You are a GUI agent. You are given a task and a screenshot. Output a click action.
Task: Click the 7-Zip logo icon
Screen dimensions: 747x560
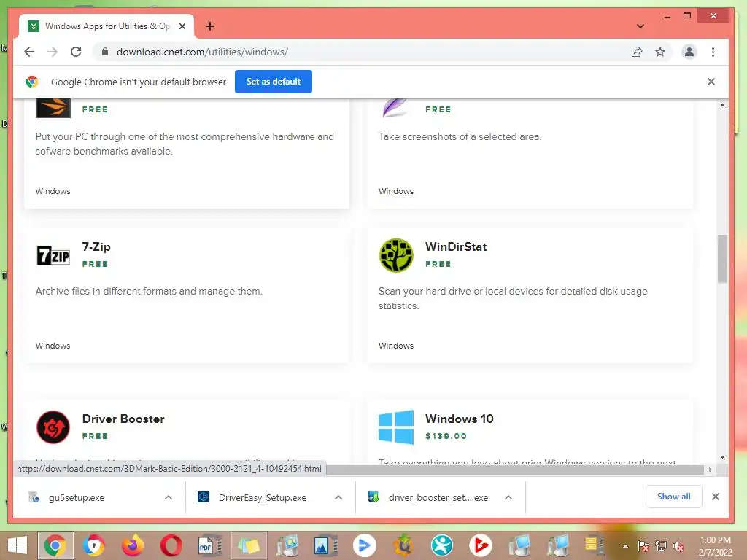53,255
